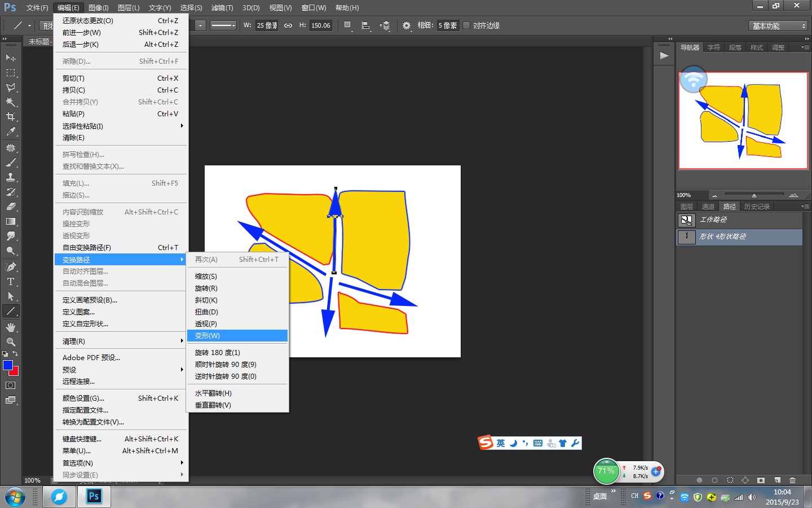Screen dimensions: 812x508
Task: Stroke path with brush icon
Action: (714, 480)
